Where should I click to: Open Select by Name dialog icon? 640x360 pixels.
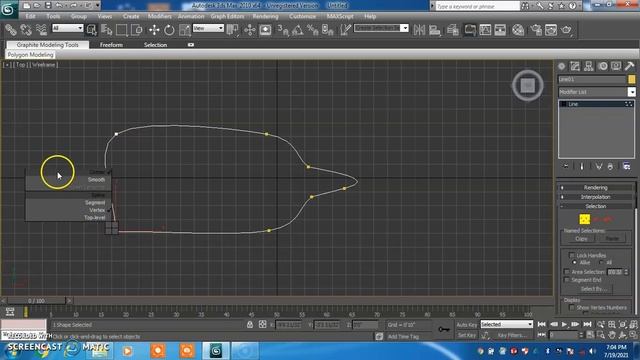coord(107,30)
